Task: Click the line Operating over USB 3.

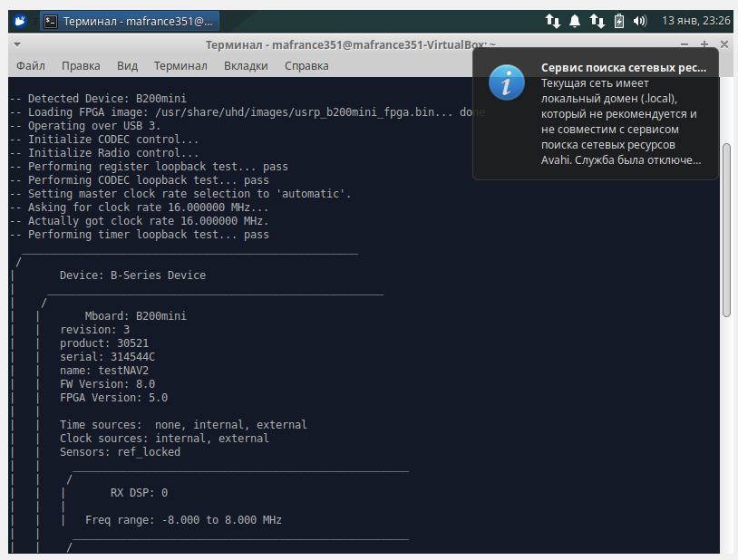Action: point(85,126)
